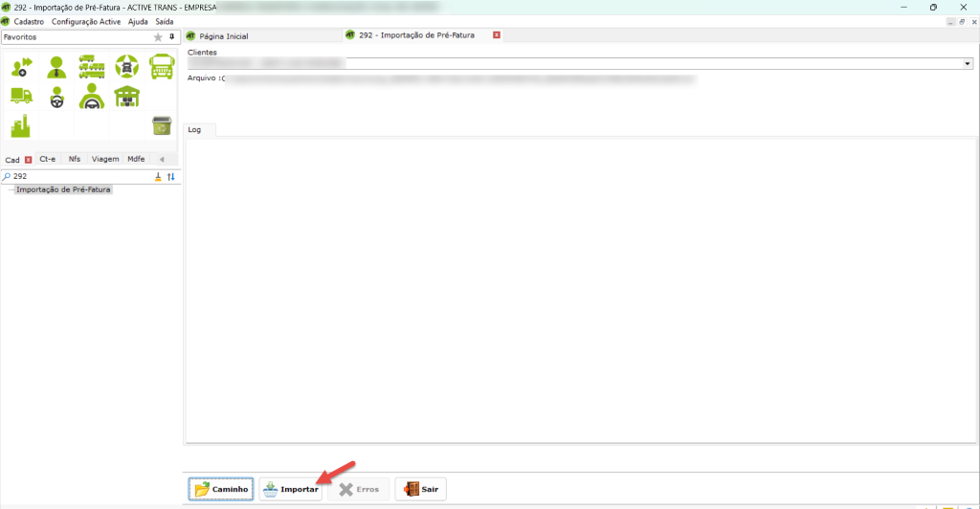
Task: Click the large driver with steering wheel icon
Action: point(92,97)
